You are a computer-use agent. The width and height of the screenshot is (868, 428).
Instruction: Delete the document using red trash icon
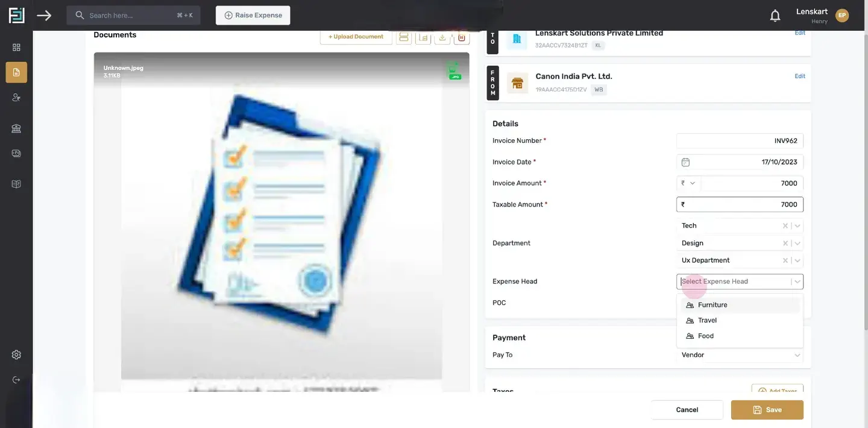[x=462, y=37]
